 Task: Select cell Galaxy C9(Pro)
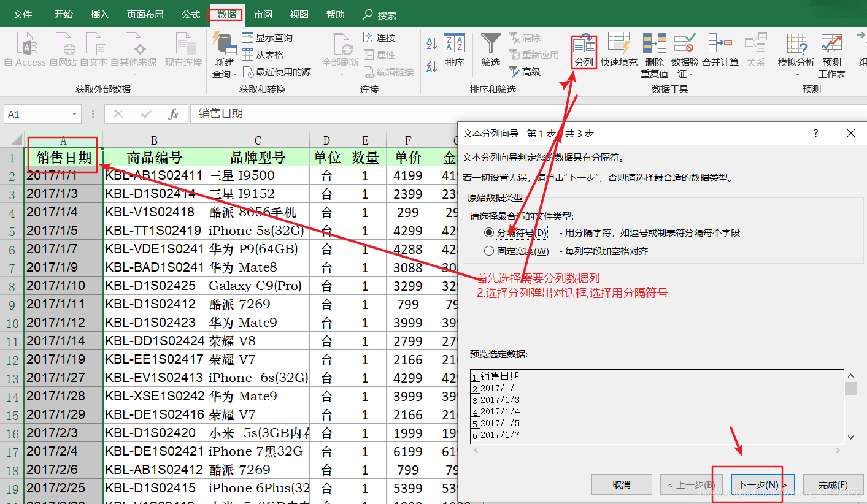pyautogui.click(x=258, y=286)
